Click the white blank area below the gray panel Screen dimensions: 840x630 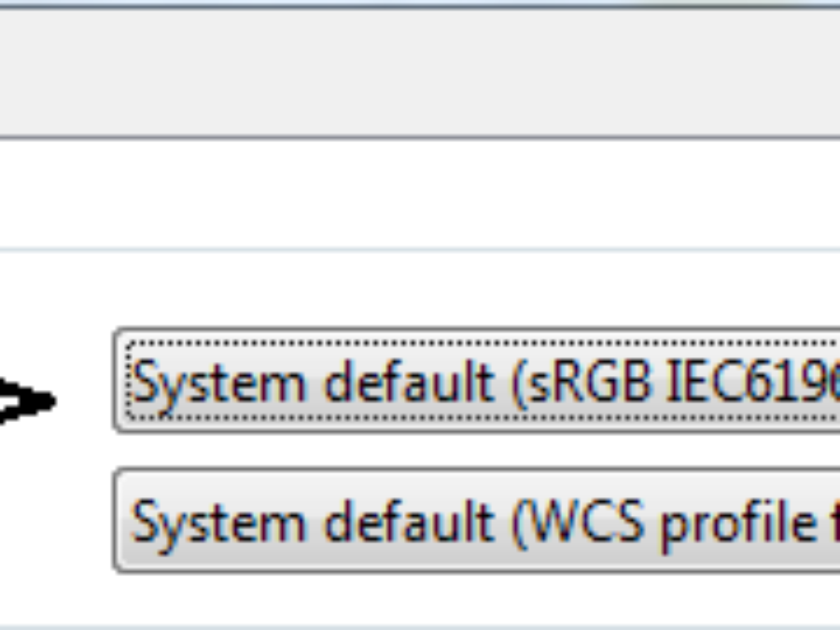(x=420, y=192)
